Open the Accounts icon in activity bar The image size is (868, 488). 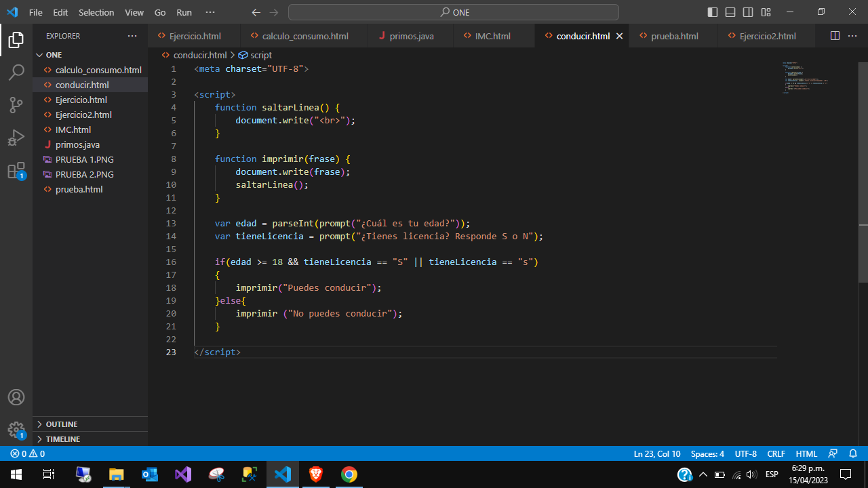(16, 397)
